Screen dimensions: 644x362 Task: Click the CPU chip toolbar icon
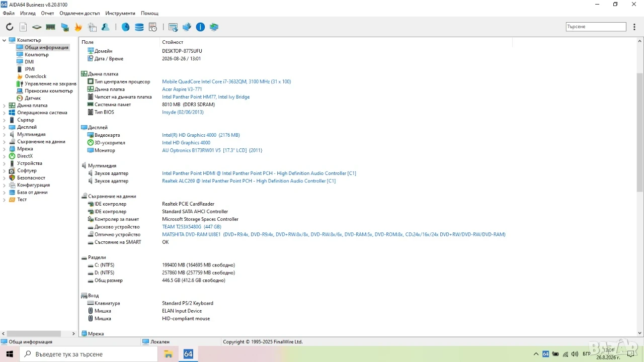(x=37, y=27)
